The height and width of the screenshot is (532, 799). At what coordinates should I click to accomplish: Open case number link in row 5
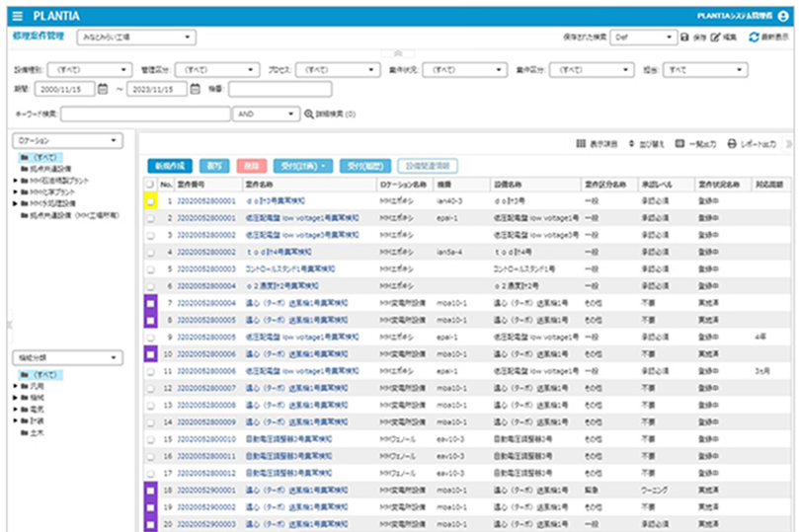click(x=206, y=269)
